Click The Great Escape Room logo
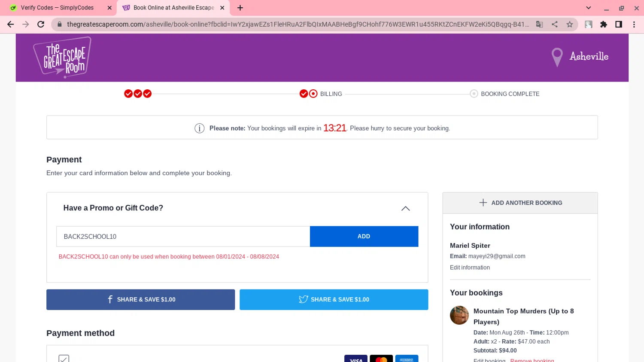This screenshot has width=644, height=362. (62, 57)
